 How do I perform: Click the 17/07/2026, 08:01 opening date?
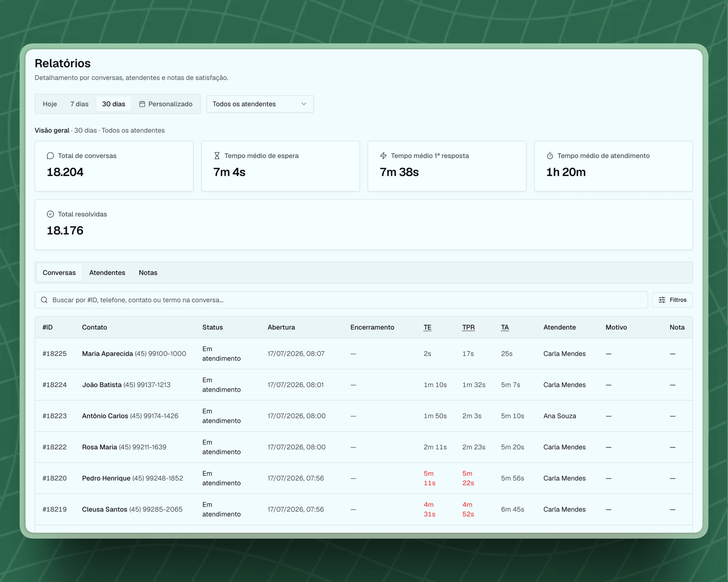(x=295, y=385)
